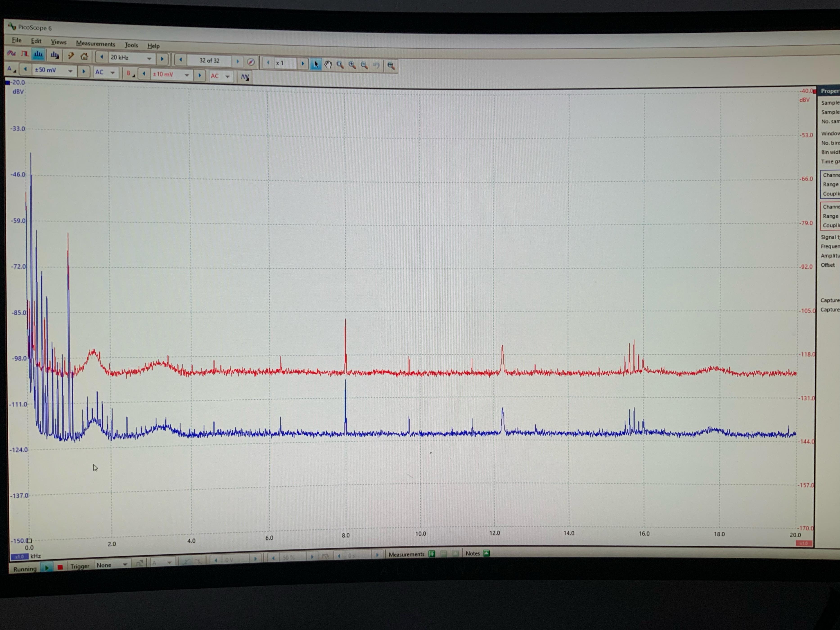Increase Channel B voltage range
The width and height of the screenshot is (840, 630).
coord(199,75)
